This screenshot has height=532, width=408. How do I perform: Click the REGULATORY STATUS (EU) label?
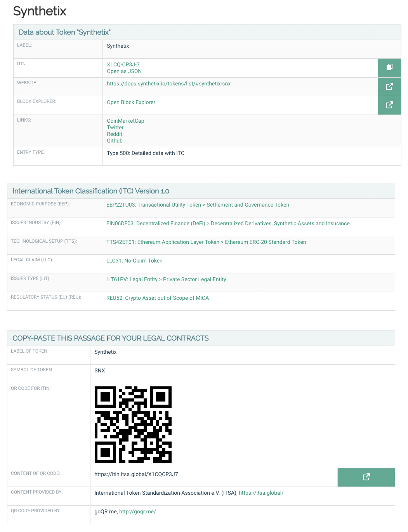[x=46, y=297]
